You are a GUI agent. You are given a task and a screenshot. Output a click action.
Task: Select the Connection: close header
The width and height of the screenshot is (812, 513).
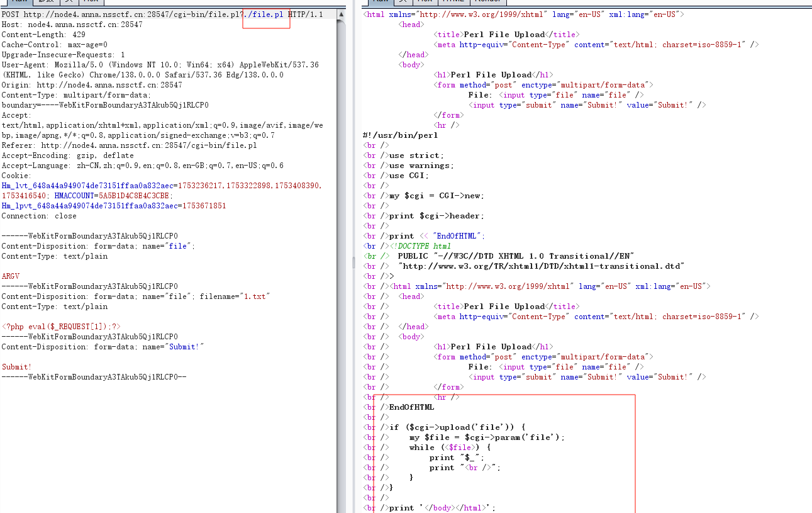click(39, 216)
